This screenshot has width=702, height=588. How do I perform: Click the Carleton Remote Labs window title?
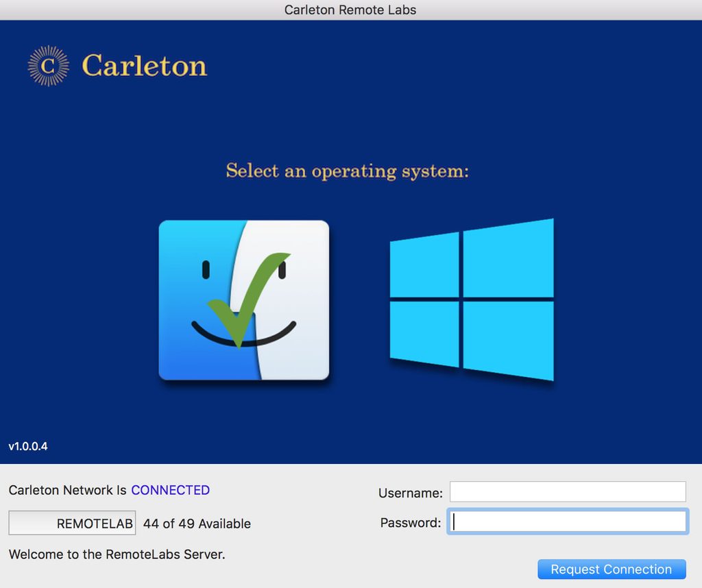pos(350,10)
